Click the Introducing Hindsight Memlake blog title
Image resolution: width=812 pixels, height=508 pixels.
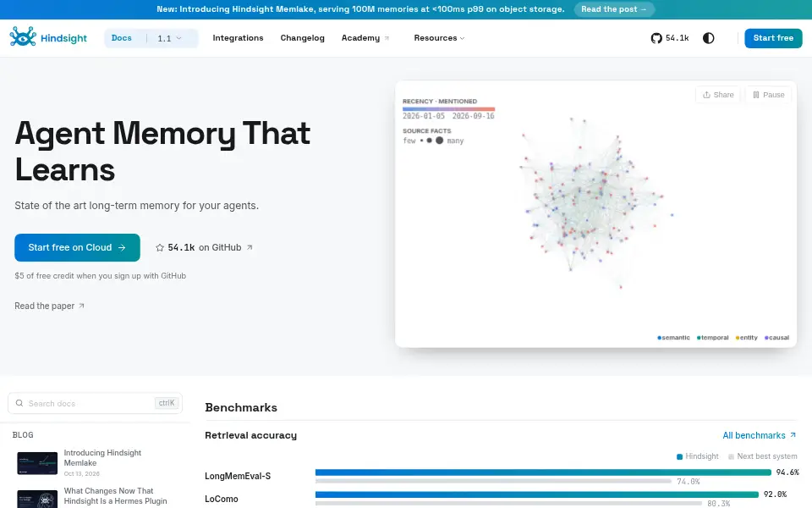(102, 458)
